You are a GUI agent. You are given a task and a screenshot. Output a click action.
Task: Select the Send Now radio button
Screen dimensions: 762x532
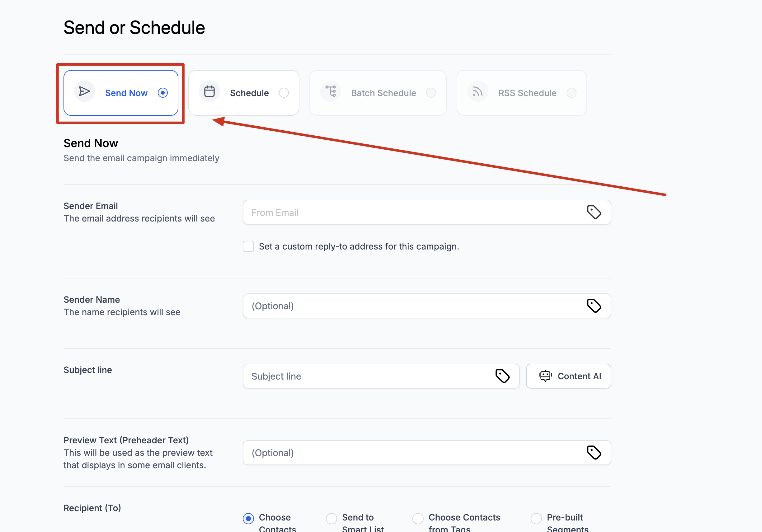(162, 93)
